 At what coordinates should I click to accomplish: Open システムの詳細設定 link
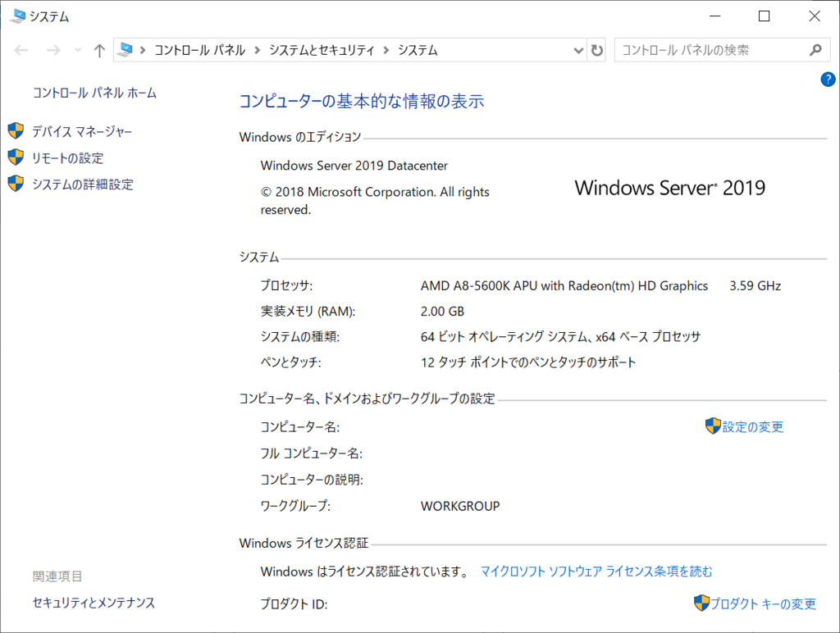83,184
